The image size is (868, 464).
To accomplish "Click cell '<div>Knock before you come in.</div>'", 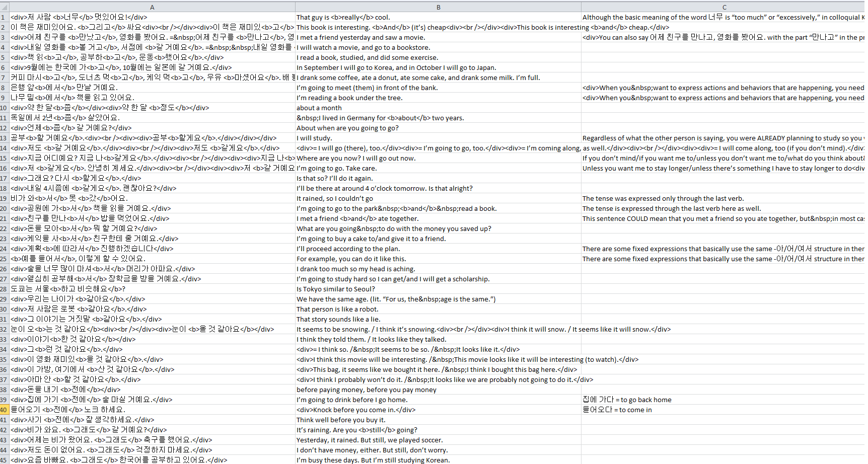I will tap(438, 410).
